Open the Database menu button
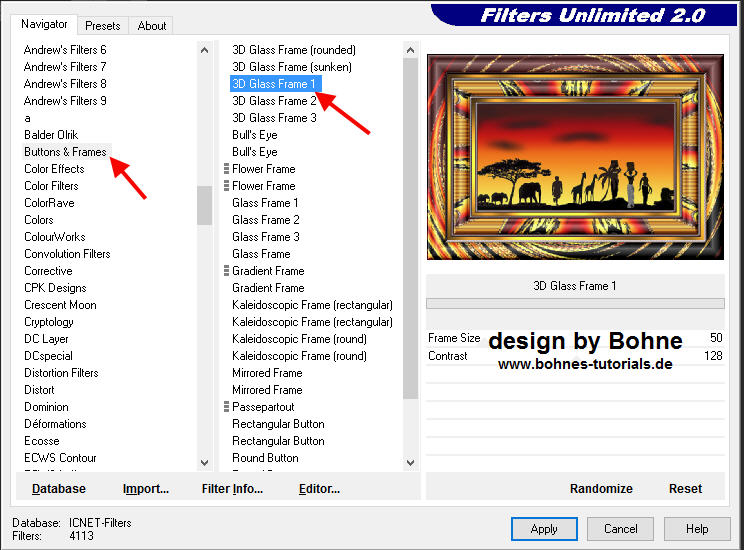Viewport: 744px width, 550px height. click(x=59, y=489)
